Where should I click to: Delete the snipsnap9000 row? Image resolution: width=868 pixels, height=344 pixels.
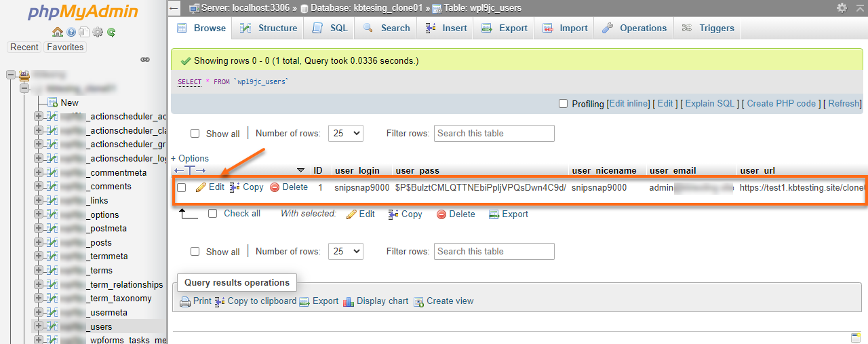coord(289,187)
